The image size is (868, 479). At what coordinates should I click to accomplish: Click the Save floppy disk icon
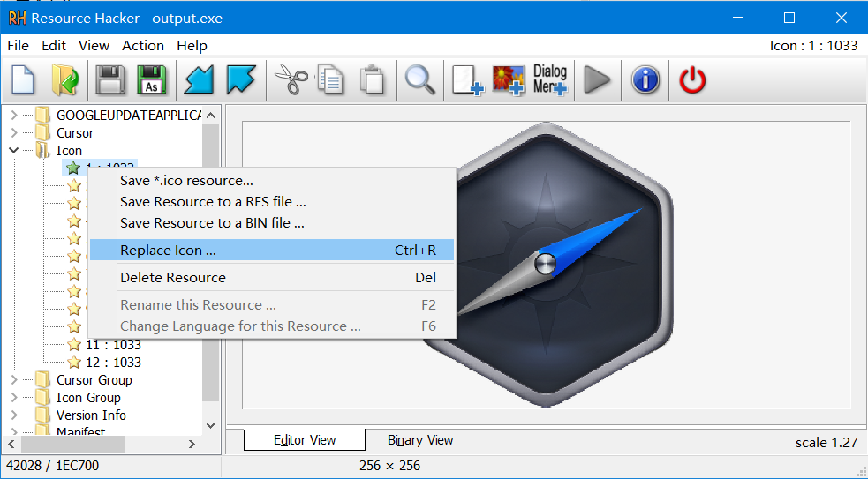[110, 80]
